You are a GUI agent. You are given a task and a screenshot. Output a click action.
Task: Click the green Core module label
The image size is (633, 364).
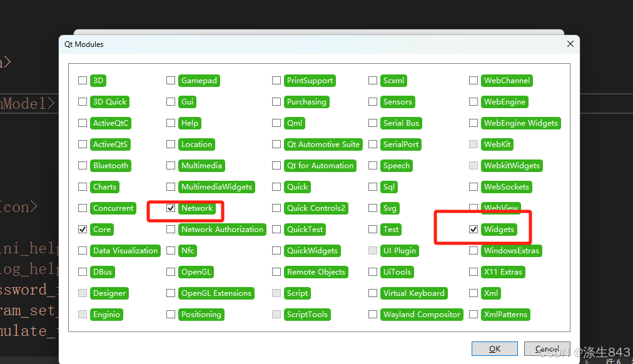tap(102, 230)
